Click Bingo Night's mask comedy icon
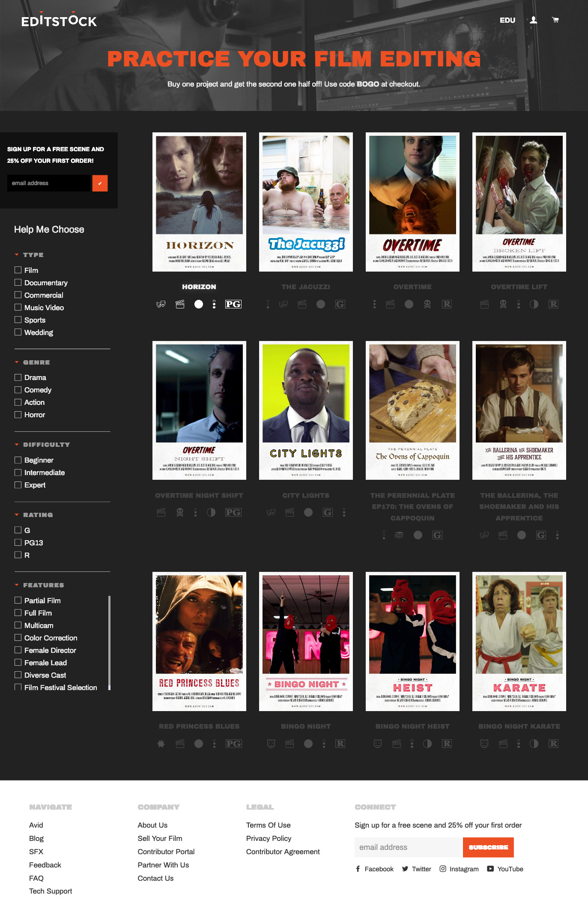 (x=271, y=744)
